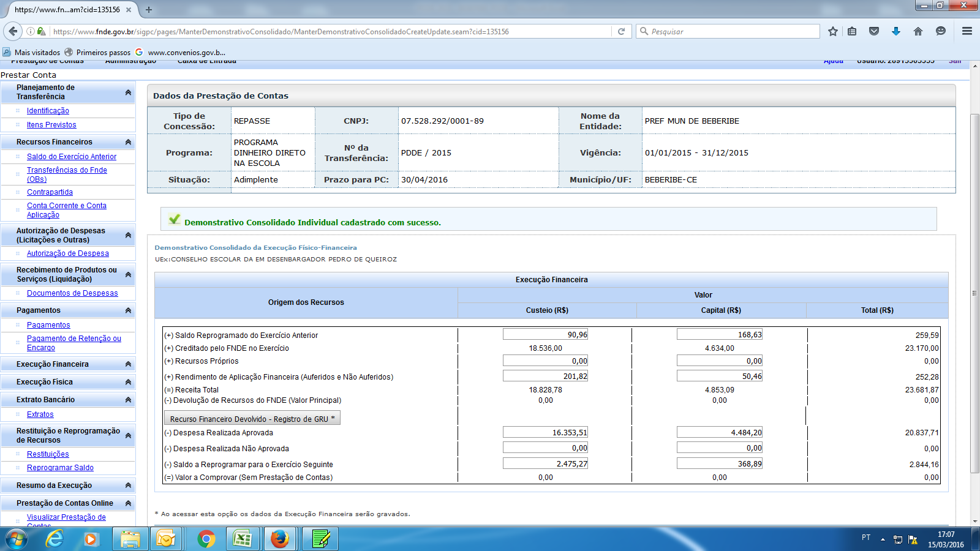The height and width of the screenshot is (551, 980).
Task: Open the Reprogramar Saldo link
Action: 60,468
